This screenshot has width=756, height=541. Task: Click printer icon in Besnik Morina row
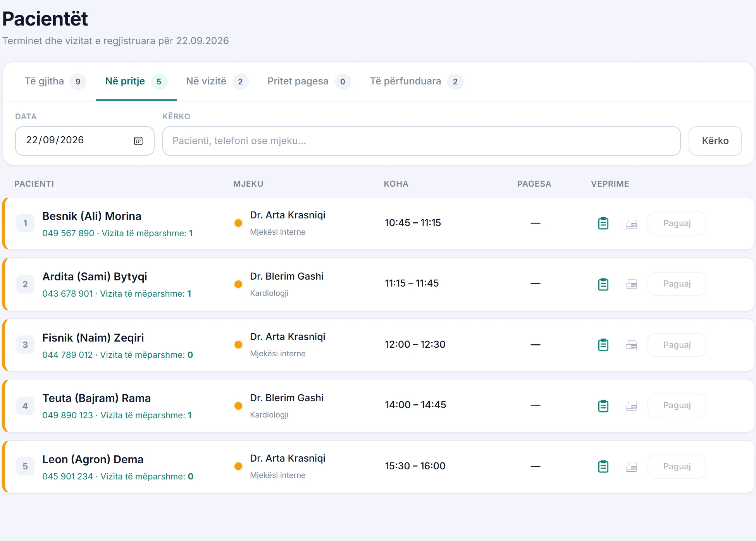pos(632,224)
